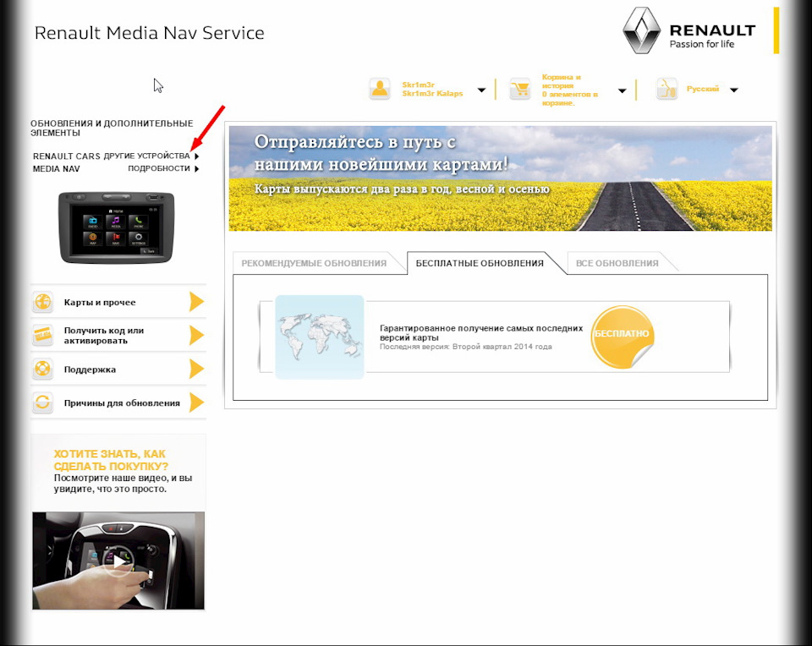This screenshot has height=646, width=812.
Task: Expand the cart and history dropdown arrow
Action: click(x=623, y=90)
